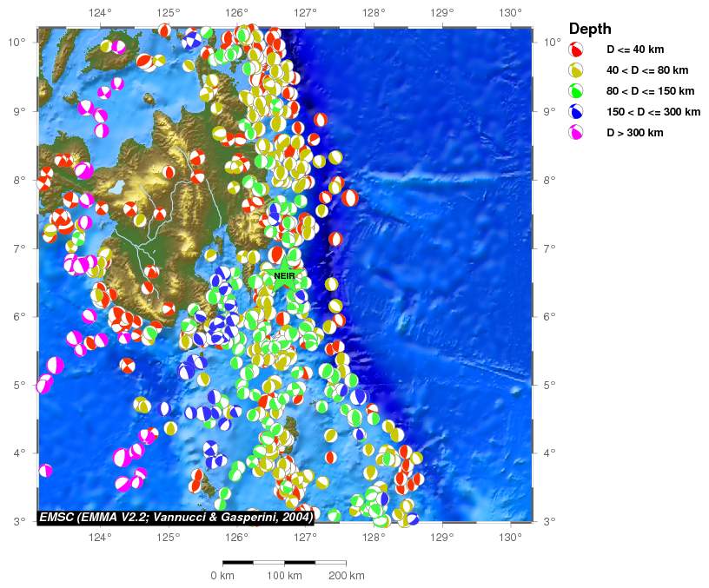Screen dimensions: 709x588
Task: Click the 10° latitude label on right axis
Action: (551, 42)
